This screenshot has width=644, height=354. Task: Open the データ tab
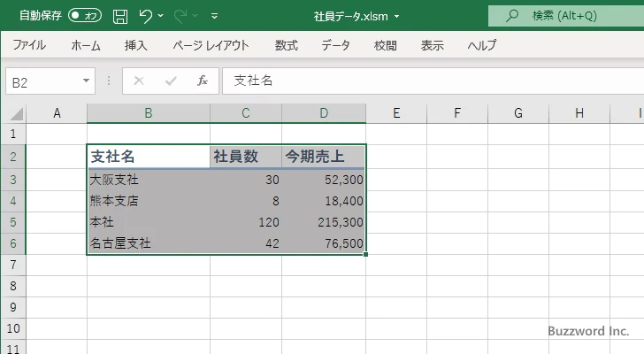(x=335, y=45)
